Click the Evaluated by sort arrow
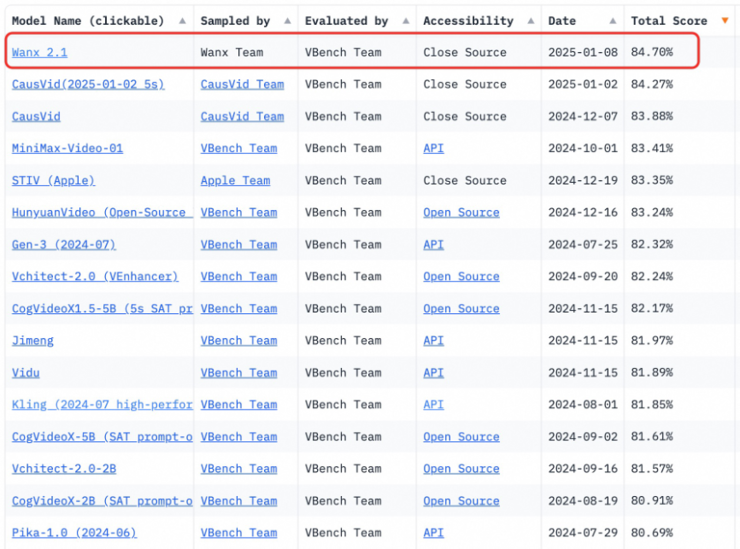The height and width of the screenshot is (549, 740). (405, 20)
